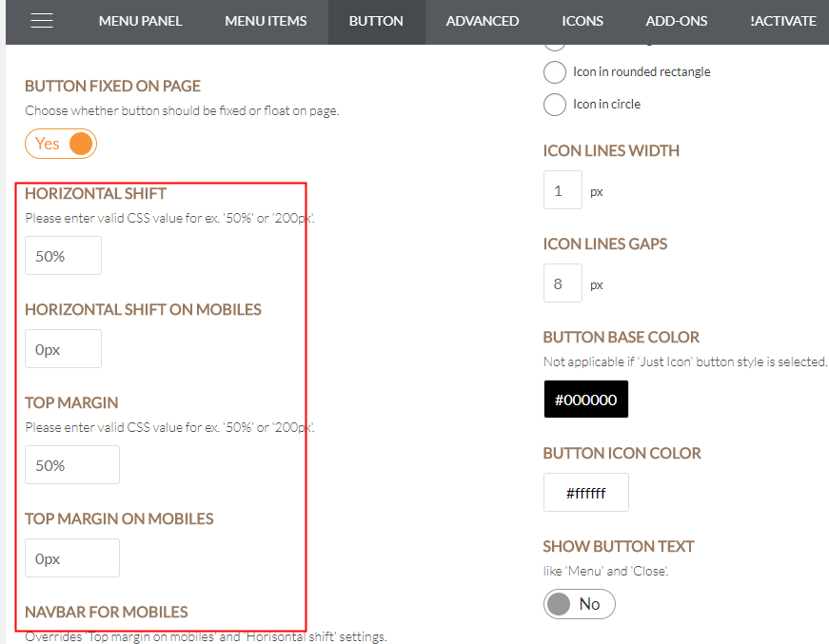Select Icon in circle option

pos(555,104)
